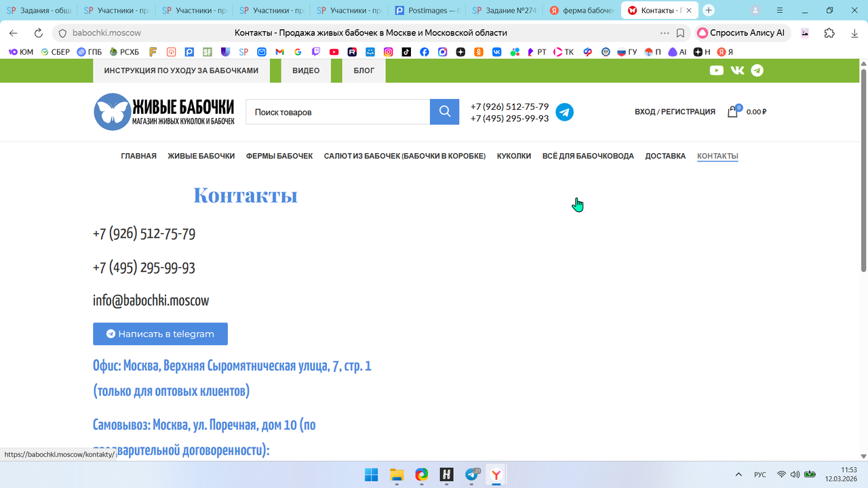Click Вход / Регистрация link
Image resolution: width=868 pixels, height=488 pixels.
[x=675, y=112]
